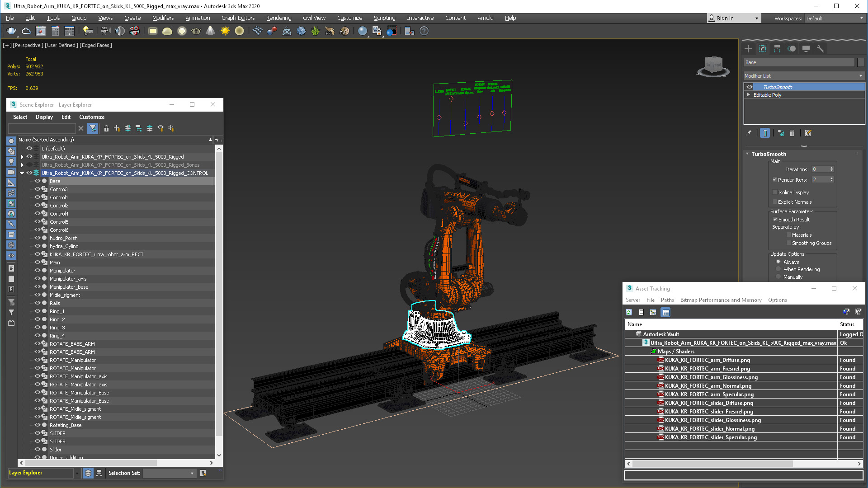Click the Pin Stack icon below modifier stack
This screenshot has width=868, height=488.
click(749, 133)
